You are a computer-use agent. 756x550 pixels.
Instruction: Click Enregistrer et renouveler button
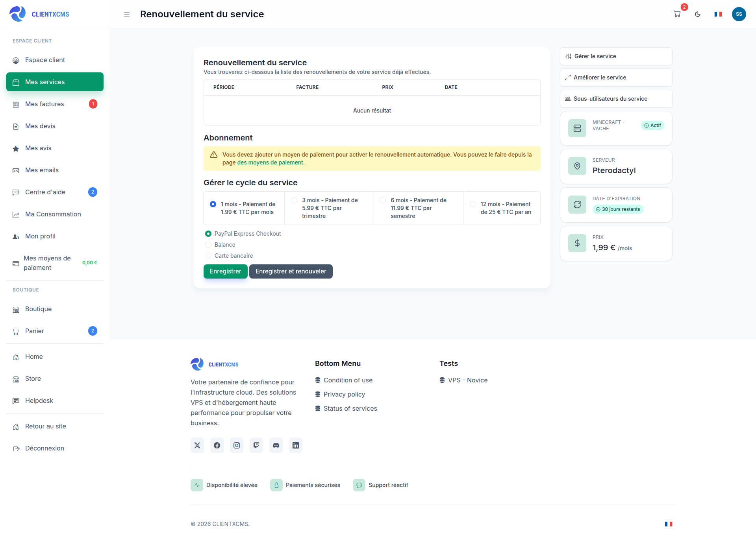tap(291, 271)
